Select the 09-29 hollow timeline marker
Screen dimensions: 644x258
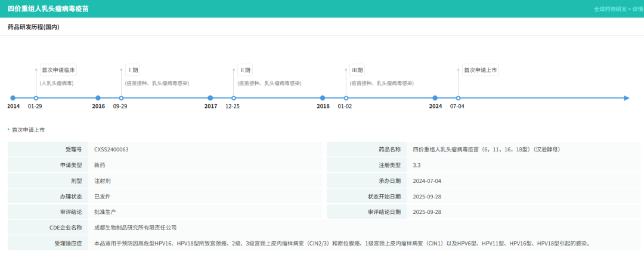click(x=121, y=98)
